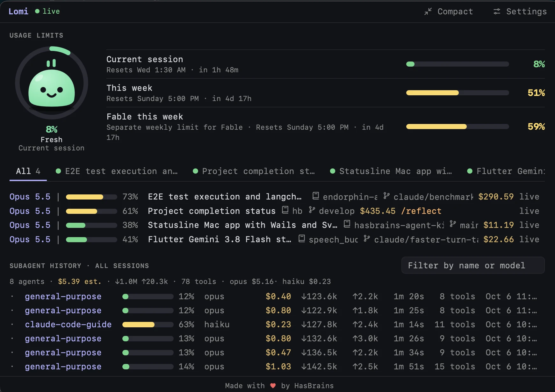
Task: Click the 51% weekly usage value
Action: click(536, 93)
